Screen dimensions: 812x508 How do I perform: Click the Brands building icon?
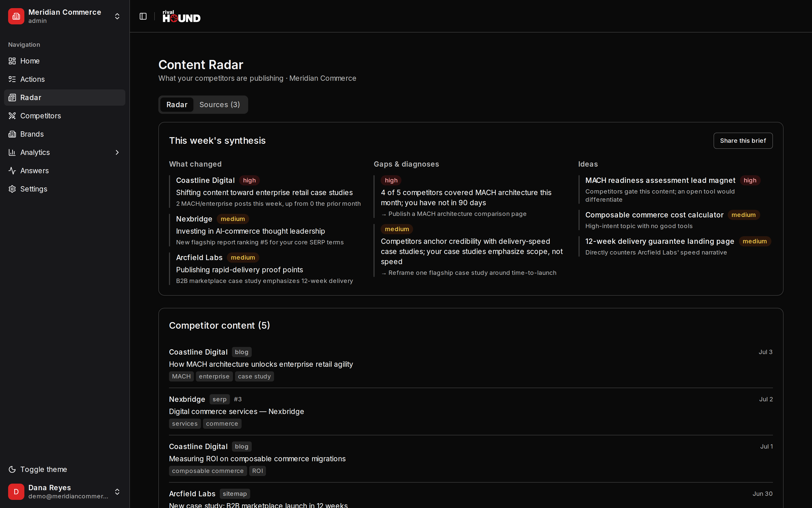coord(12,134)
